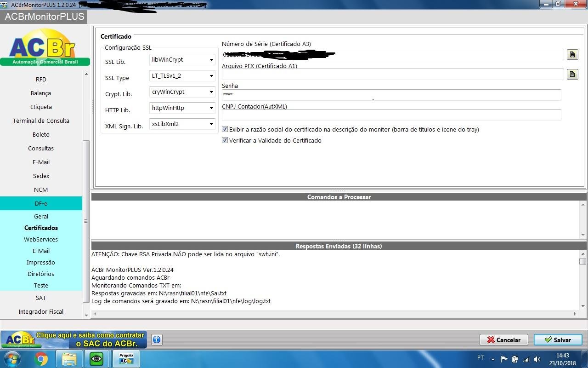
Task: Click the blue info icon at bottom
Action: point(157,339)
